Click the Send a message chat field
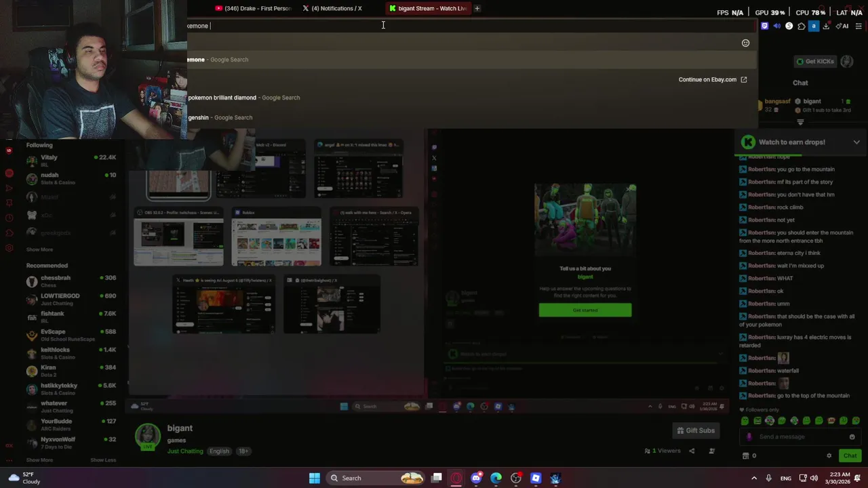 (800, 437)
